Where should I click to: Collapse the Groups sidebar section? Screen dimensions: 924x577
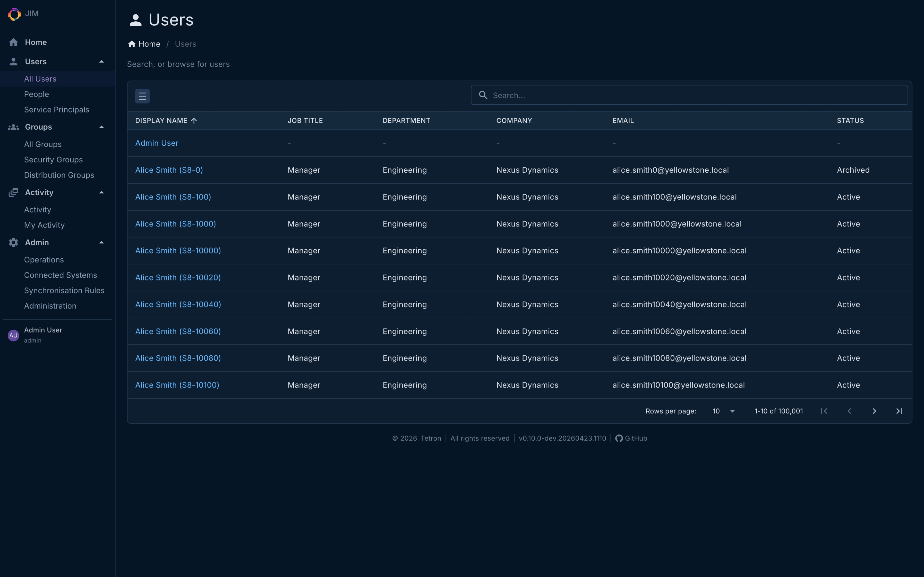(x=101, y=127)
